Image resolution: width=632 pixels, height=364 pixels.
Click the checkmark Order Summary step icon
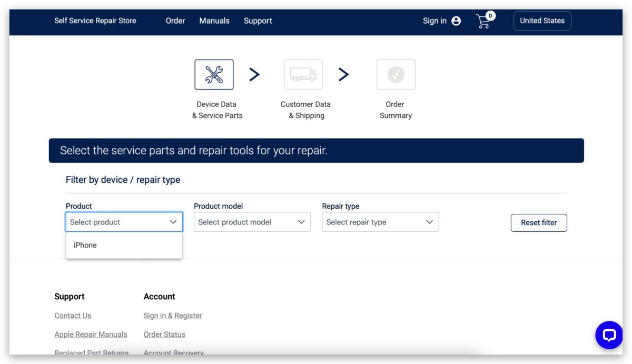[x=396, y=74]
